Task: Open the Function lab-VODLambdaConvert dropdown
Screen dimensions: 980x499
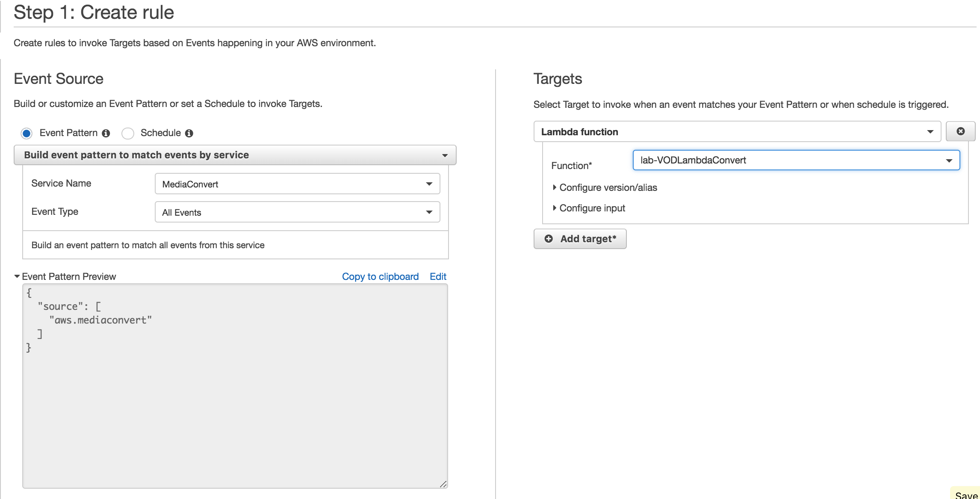Action: click(796, 160)
